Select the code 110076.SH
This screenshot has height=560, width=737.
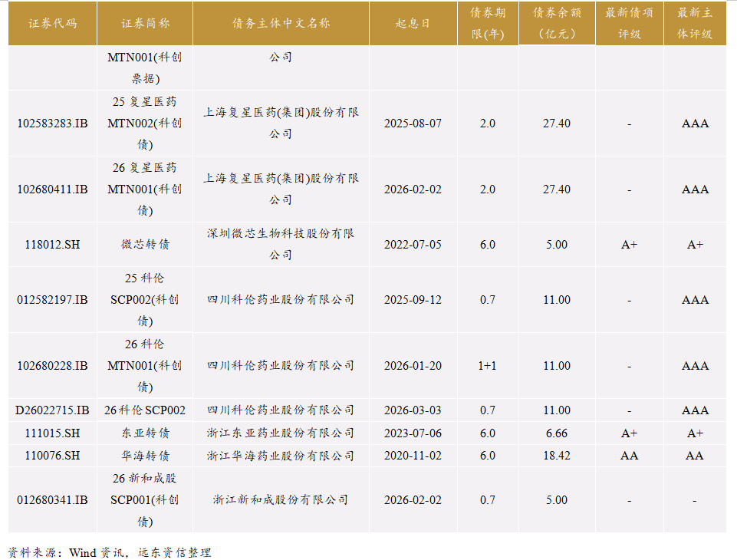[53, 456]
